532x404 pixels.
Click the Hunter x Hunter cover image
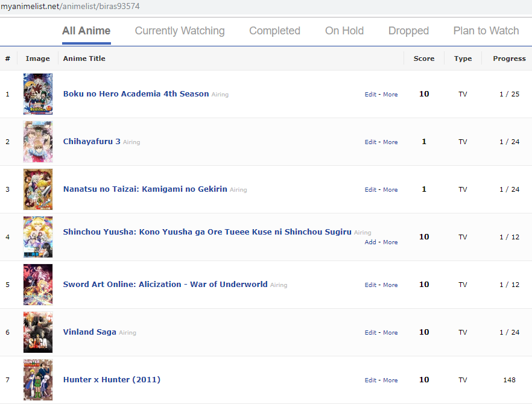pos(37,380)
